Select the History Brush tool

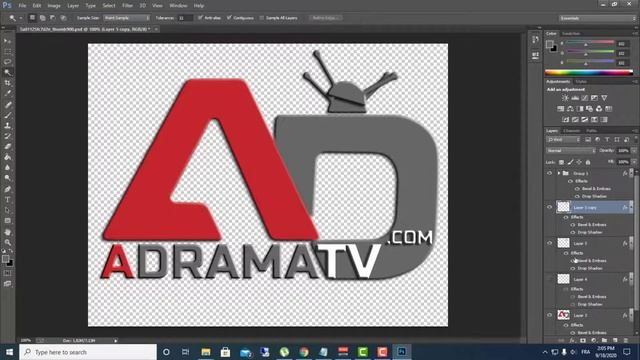(x=7, y=136)
